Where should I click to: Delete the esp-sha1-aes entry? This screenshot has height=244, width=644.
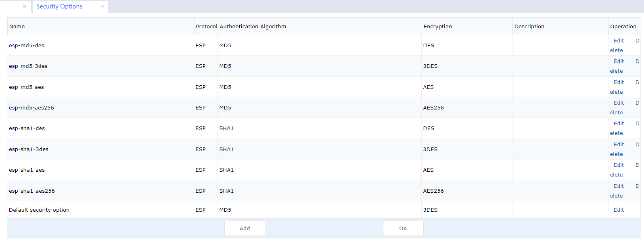click(616, 175)
